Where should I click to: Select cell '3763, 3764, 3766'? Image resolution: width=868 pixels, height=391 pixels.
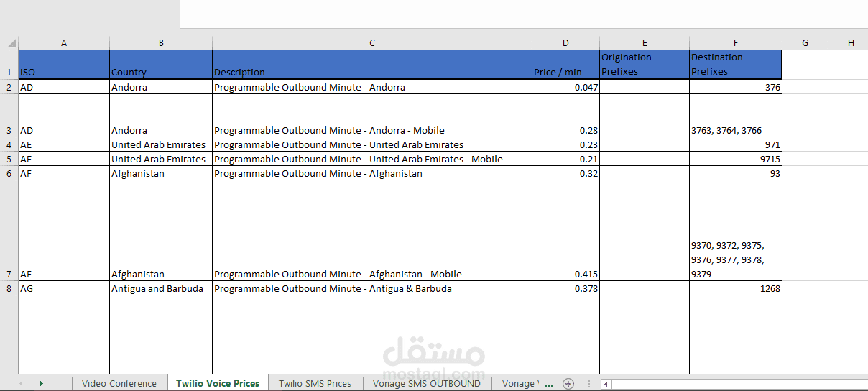736,116
